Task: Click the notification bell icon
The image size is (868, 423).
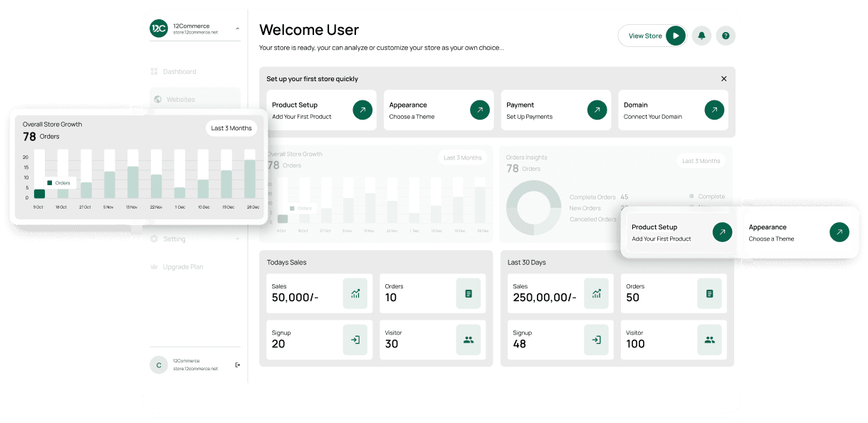Action: (x=701, y=35)
